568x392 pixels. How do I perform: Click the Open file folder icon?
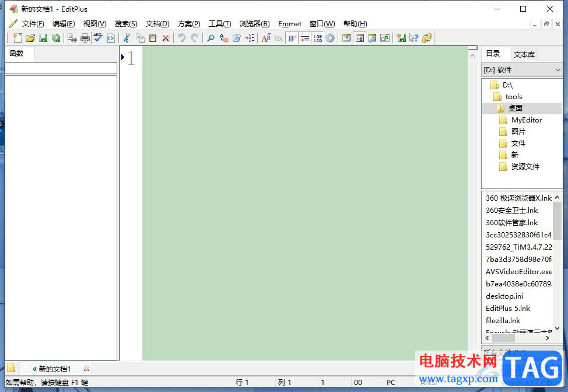[30, 38]
